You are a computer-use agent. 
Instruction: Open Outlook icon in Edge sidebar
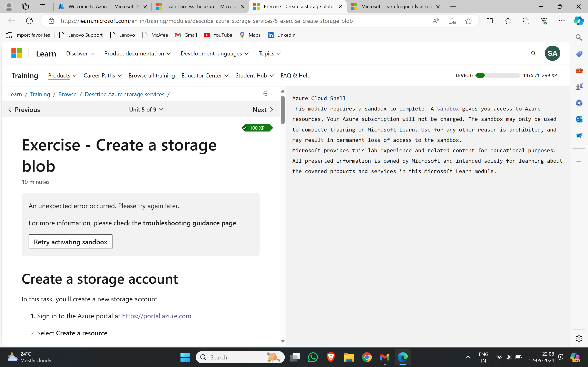coord(579,119)
